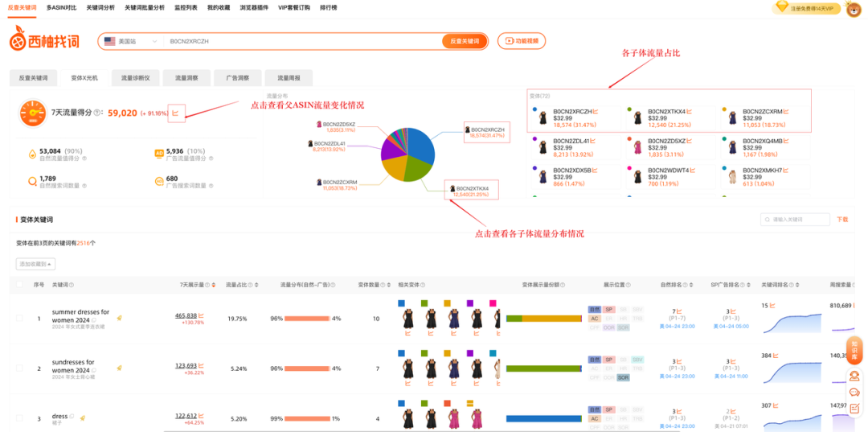Open the feedback note icon in side panel
Viewport: 868px width, 432px height.
pos(854,408)
